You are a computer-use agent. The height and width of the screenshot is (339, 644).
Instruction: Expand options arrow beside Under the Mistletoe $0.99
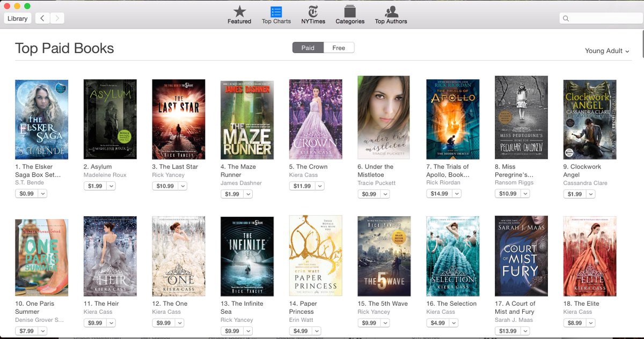click(x=385, y=194)
